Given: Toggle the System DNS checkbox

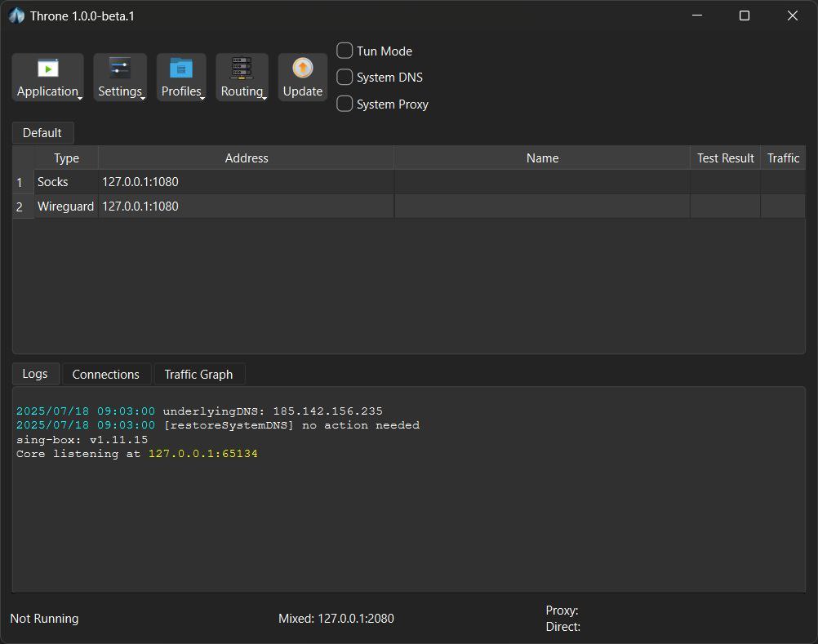Looking at the screenshot, I should [x=345, y=78].
